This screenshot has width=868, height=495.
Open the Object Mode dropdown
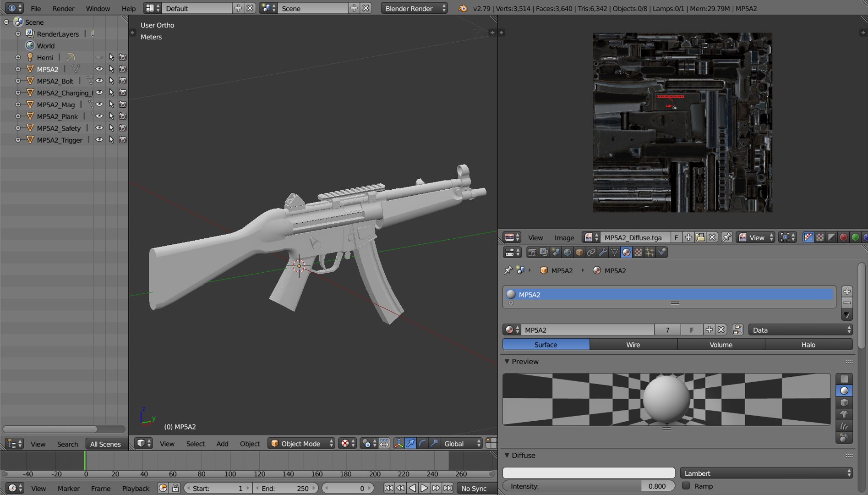click(301, 443)
